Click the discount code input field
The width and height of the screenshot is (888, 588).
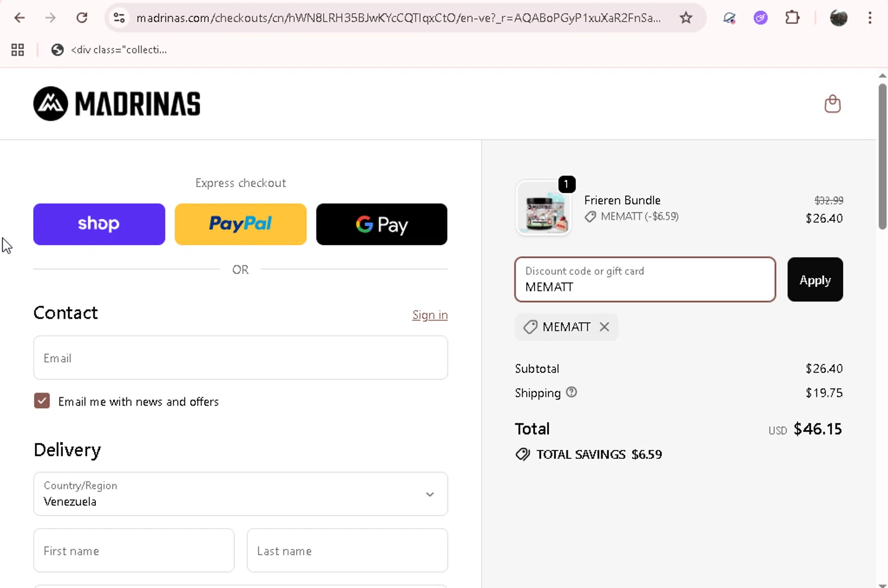(x=645, y=279)
